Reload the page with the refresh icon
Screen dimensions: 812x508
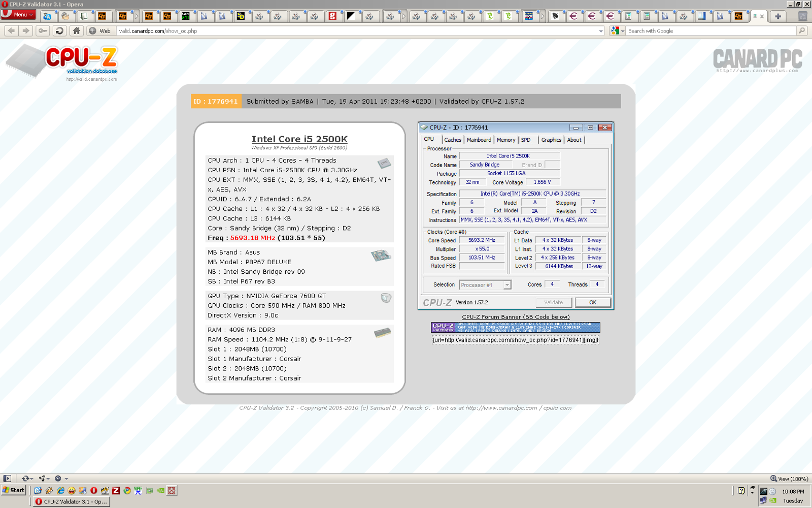[x=59, y=31]
